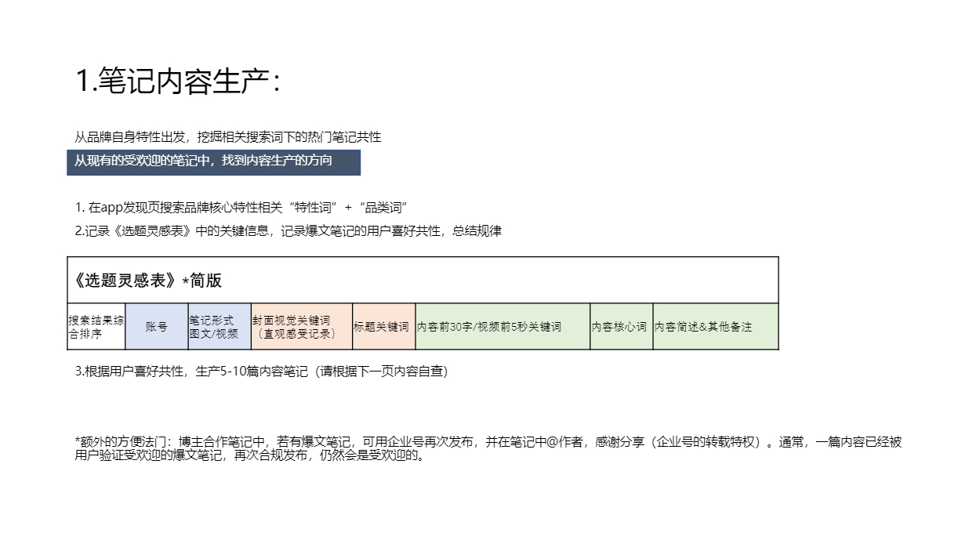Click the table cell "搜索结果综合排序"
The height and width of the screenshot is (551, 980).
tap(96, 326)
